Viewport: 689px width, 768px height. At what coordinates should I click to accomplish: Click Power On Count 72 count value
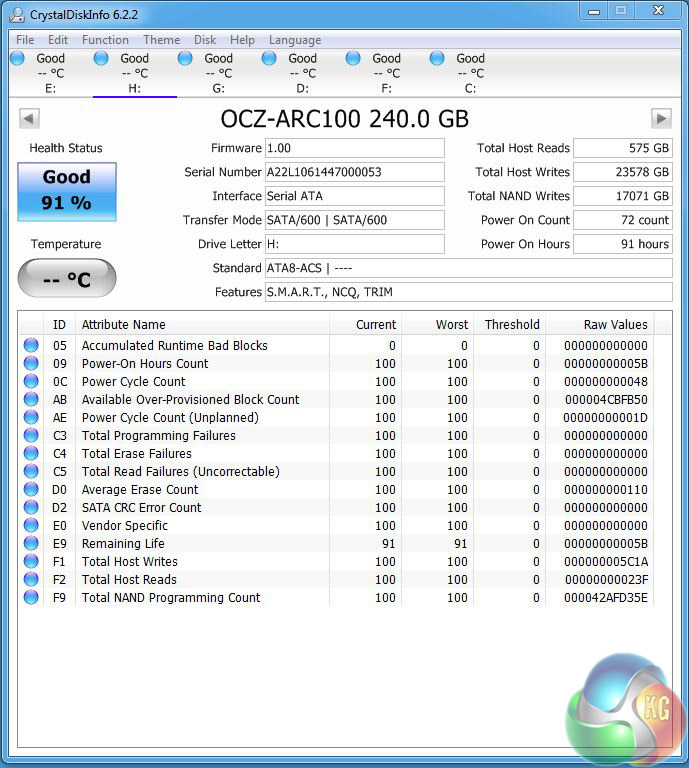[x=623, y=220]
